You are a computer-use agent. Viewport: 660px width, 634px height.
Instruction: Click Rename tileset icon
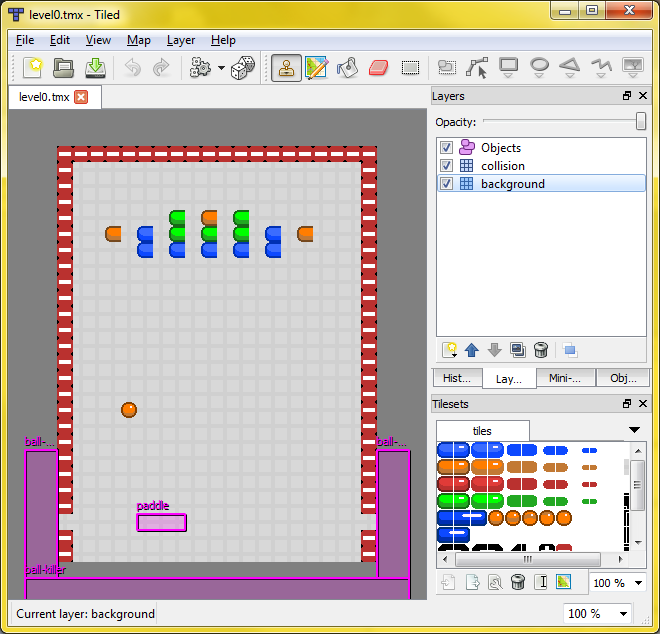pyautogui.click(x=541, y=582)
